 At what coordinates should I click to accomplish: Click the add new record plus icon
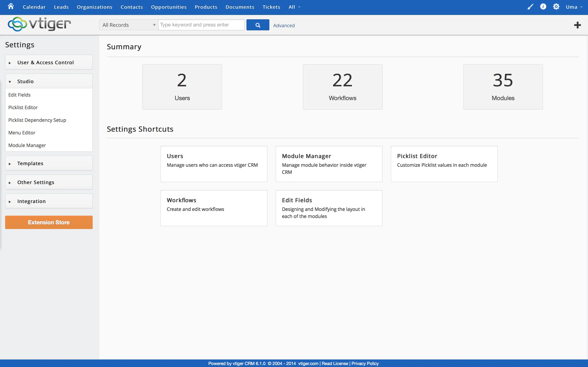pos(577,24)
